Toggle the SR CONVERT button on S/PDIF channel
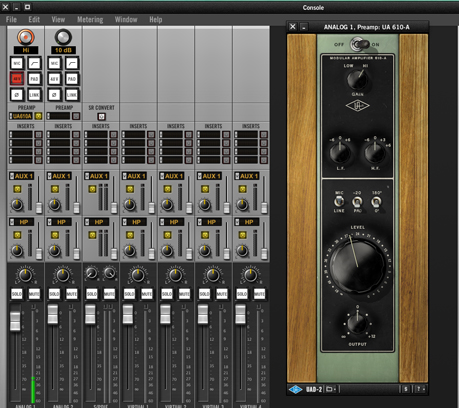 tap(101, 116)
